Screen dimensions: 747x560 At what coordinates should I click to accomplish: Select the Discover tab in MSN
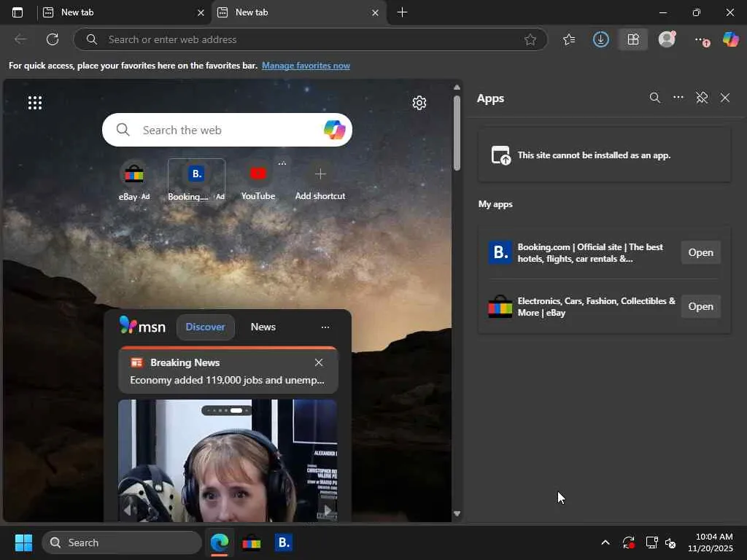(x=205, y=327)
